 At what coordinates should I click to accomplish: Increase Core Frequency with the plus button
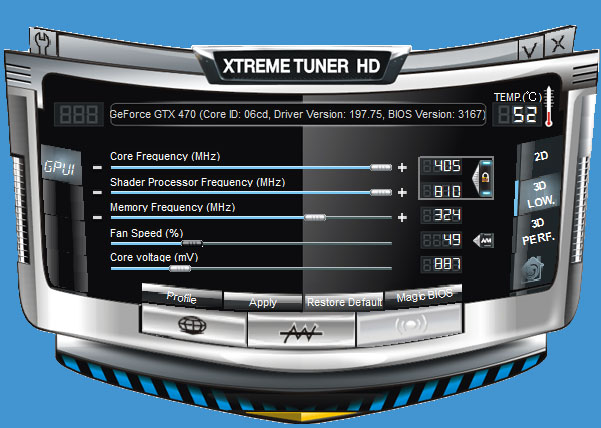[x=402, y=167]
